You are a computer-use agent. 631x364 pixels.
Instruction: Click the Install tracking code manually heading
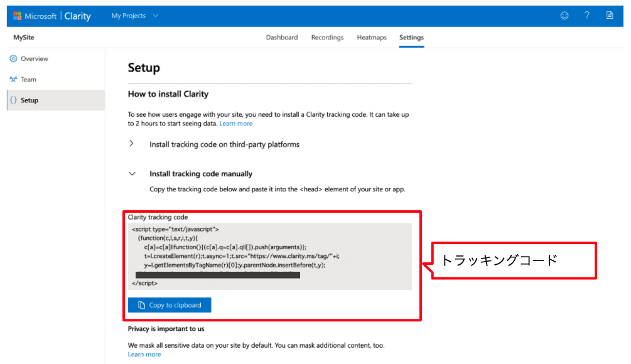(x=201, y=174)
